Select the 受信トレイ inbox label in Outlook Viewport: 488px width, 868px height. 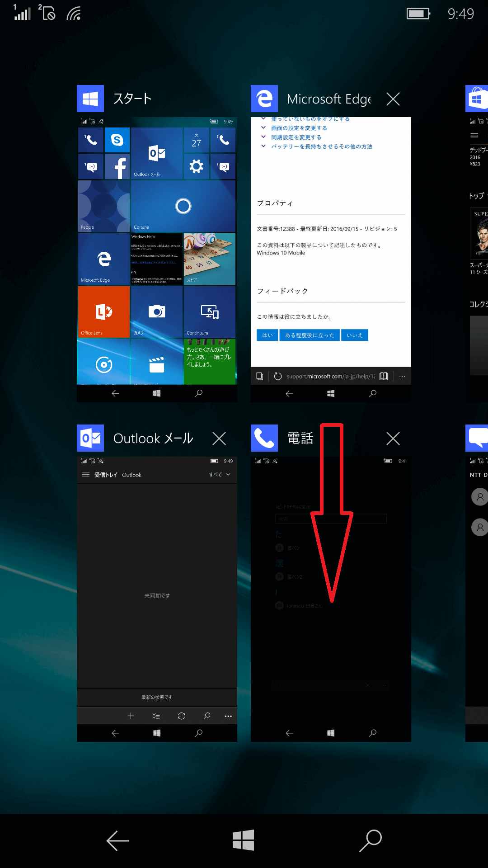coord(106,475)
